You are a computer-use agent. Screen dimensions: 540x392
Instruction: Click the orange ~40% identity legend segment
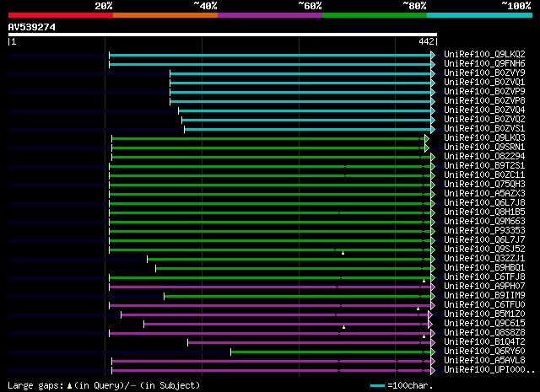pos(165,15)
